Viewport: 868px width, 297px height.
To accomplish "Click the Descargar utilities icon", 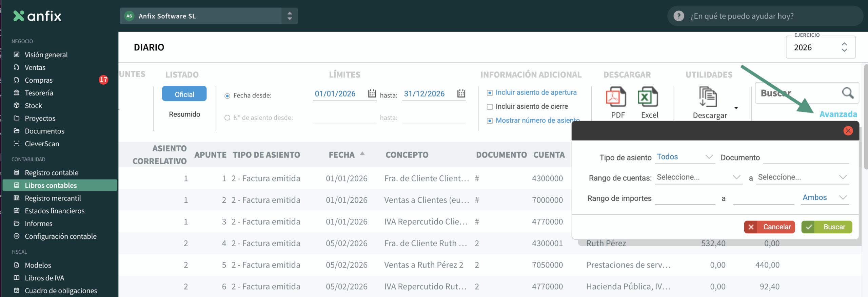I will click(708, 97).
